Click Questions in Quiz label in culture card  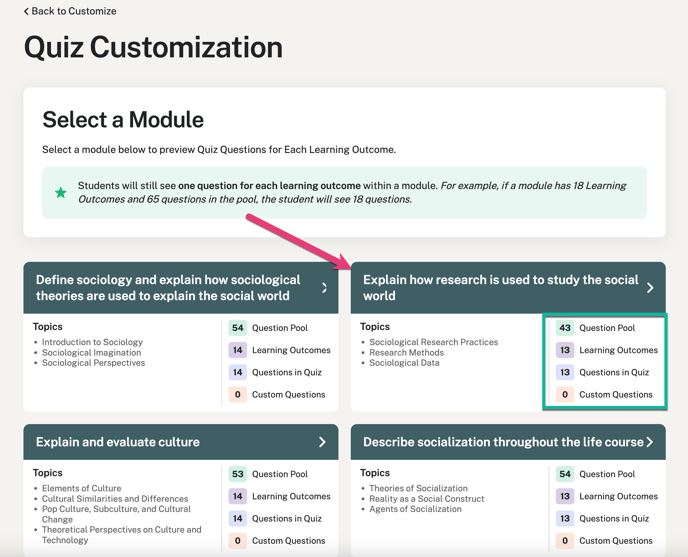click(x=287, y=518)
